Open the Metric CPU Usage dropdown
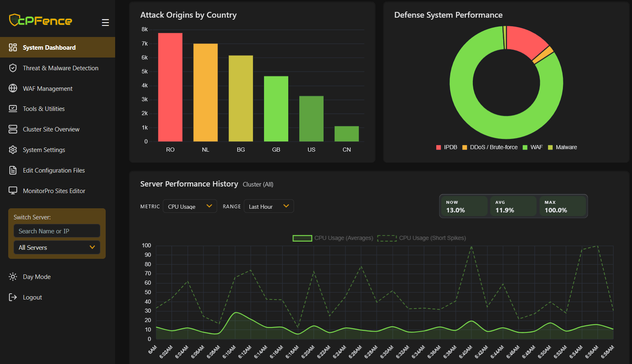632x364 pixels. click(x=190, y=206)
